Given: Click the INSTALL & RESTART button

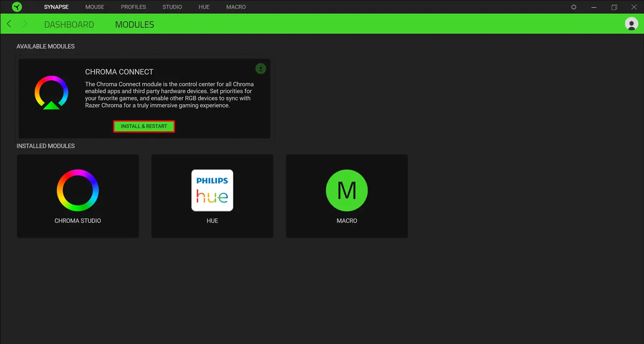Looking at the screenshot, I should 144,126.
